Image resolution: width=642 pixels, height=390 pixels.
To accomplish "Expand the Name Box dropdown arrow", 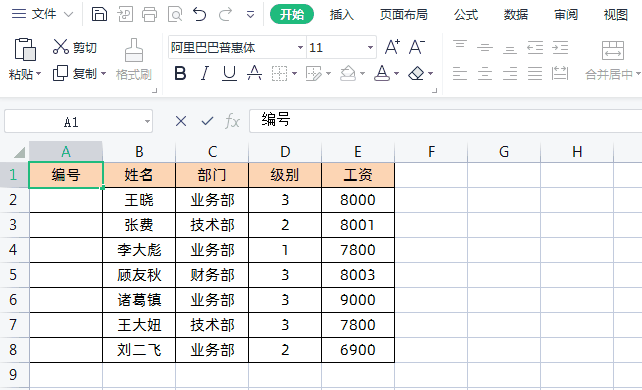I will point(147,122).
